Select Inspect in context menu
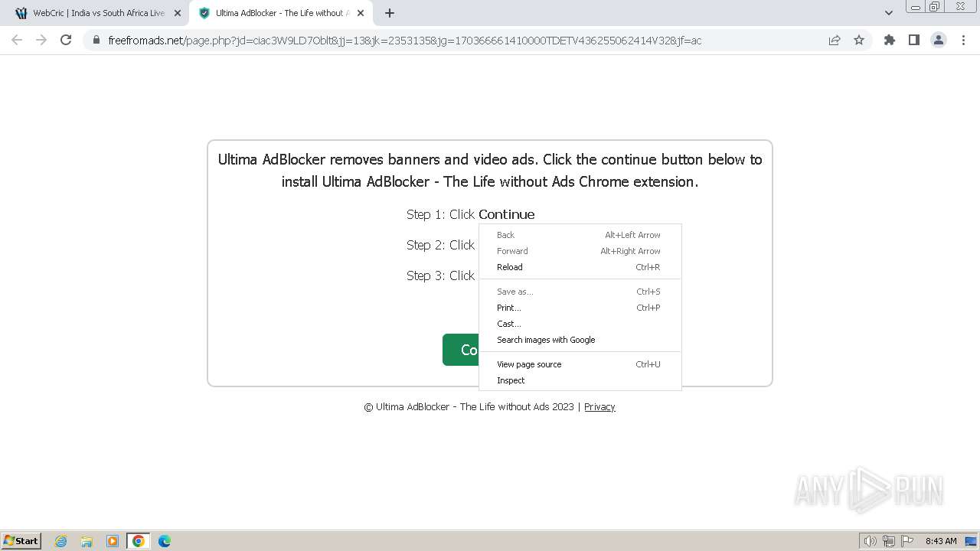980x551 pixels. click(580, 380)
